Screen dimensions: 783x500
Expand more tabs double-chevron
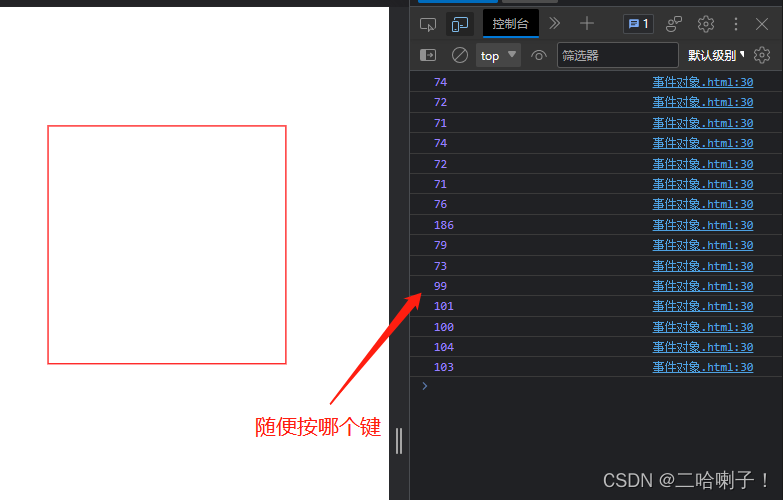click(554, 23)
